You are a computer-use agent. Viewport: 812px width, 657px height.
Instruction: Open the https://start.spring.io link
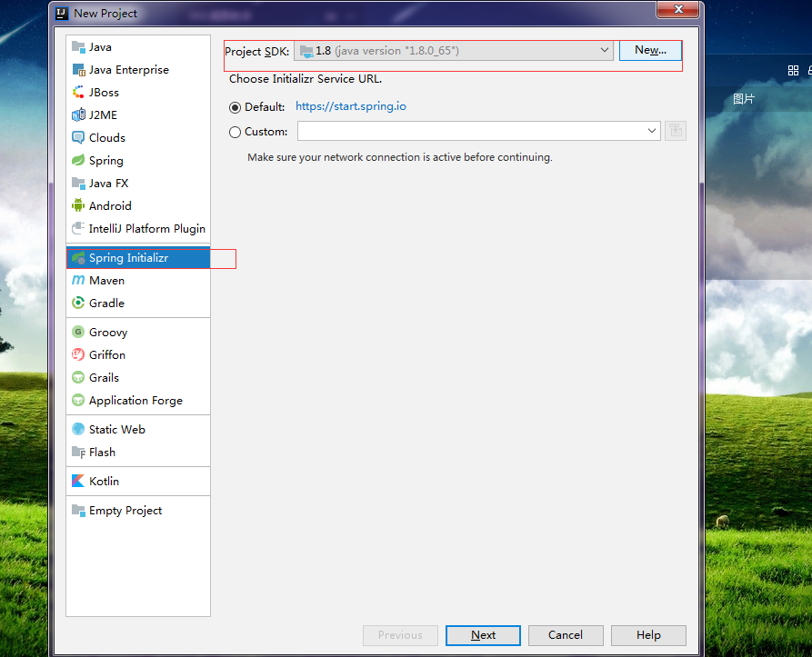[x=351, y=106]
